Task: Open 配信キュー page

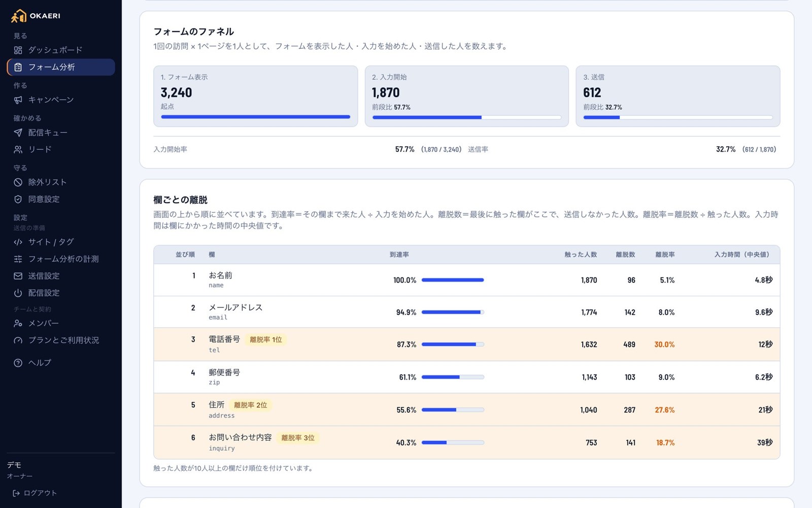Action: click(61, 133)
